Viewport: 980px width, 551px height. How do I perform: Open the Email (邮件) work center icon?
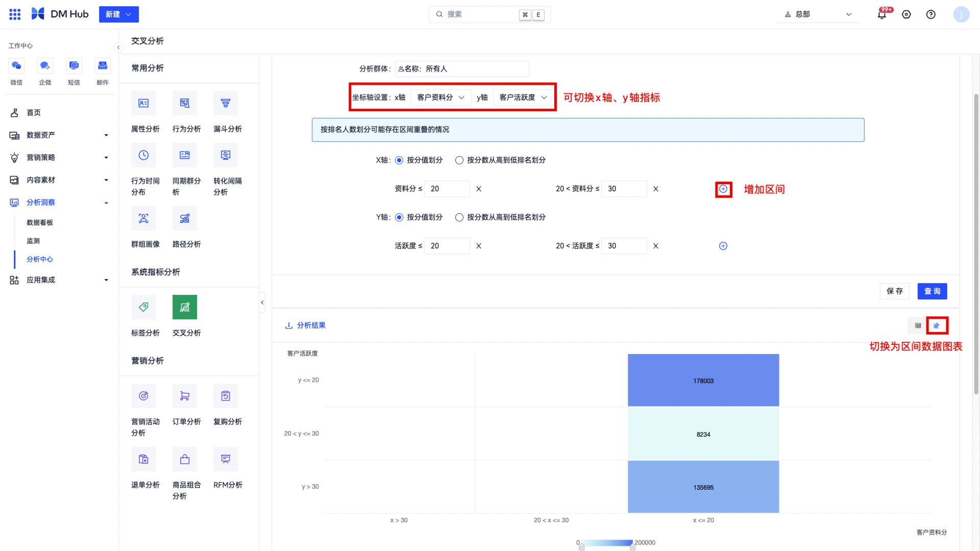103,66
